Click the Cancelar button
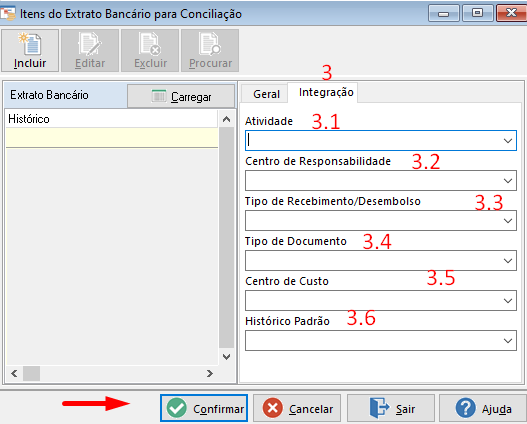Image resolution: width=527 pixels, height=424 pixels. tap(297, 408)
